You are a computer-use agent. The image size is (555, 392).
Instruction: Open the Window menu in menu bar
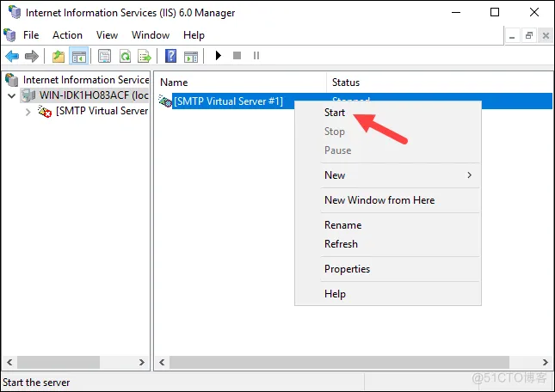point(151,35)
